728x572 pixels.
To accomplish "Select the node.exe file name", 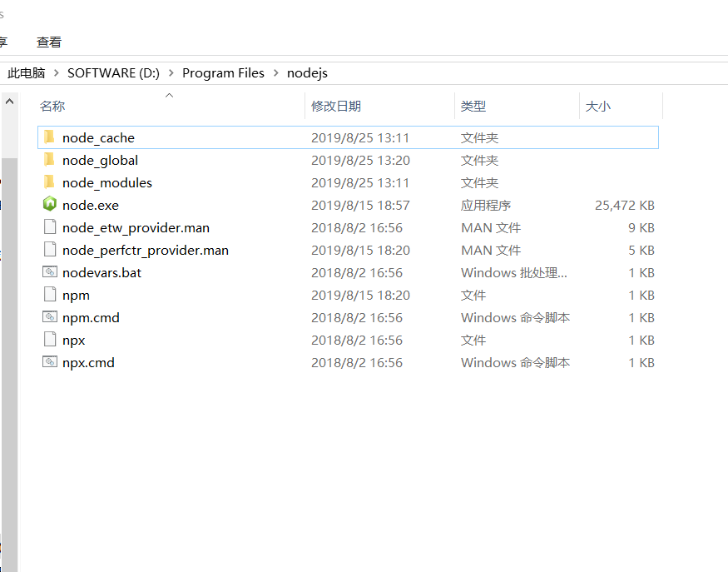I will tap(91, 206).
